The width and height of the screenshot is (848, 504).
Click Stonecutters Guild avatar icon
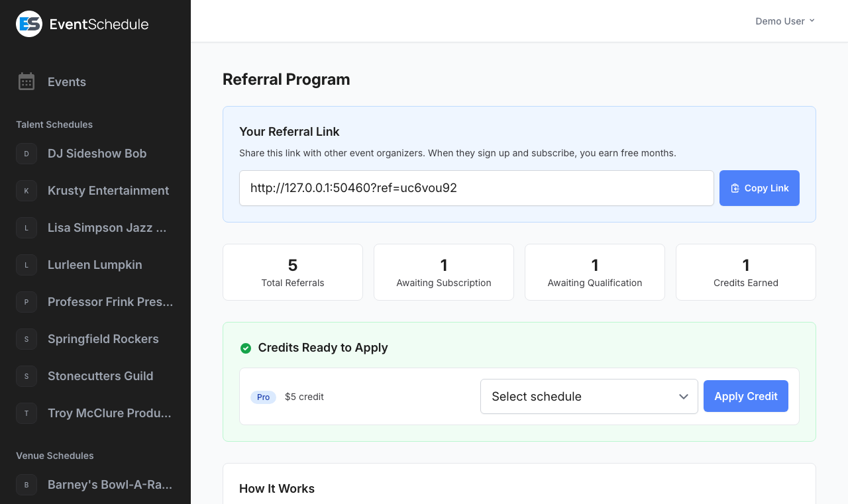tap(26, 376)
